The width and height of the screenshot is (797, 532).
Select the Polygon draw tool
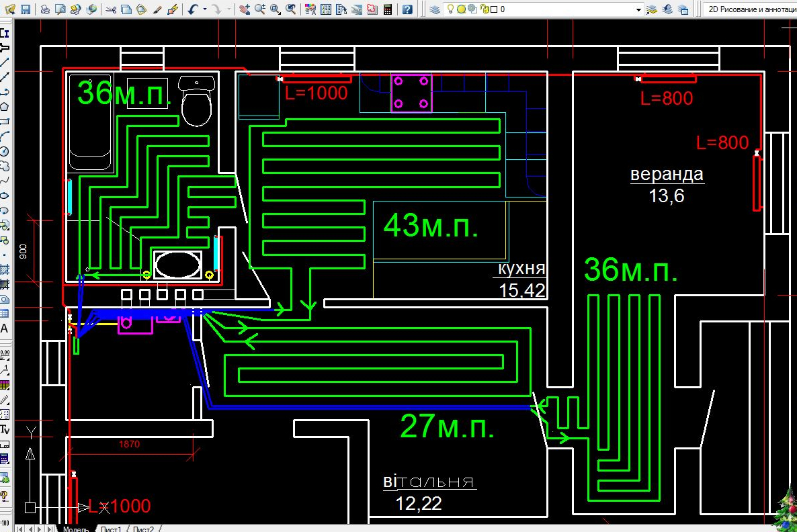(5, 107)
